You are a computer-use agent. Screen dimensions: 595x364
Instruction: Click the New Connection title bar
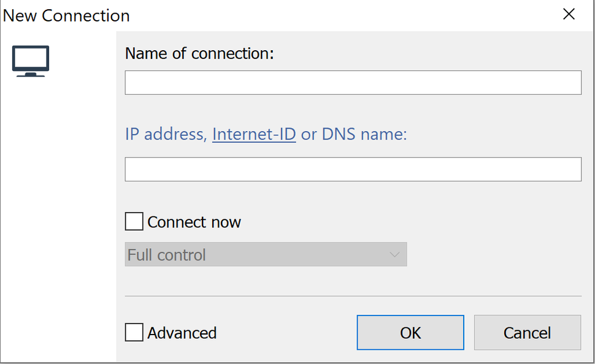pyautogui.click(x=66, y=15)
